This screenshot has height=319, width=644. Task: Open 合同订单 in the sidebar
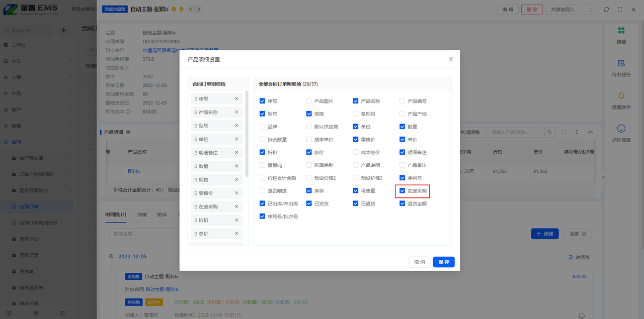(x=36, y=206)
